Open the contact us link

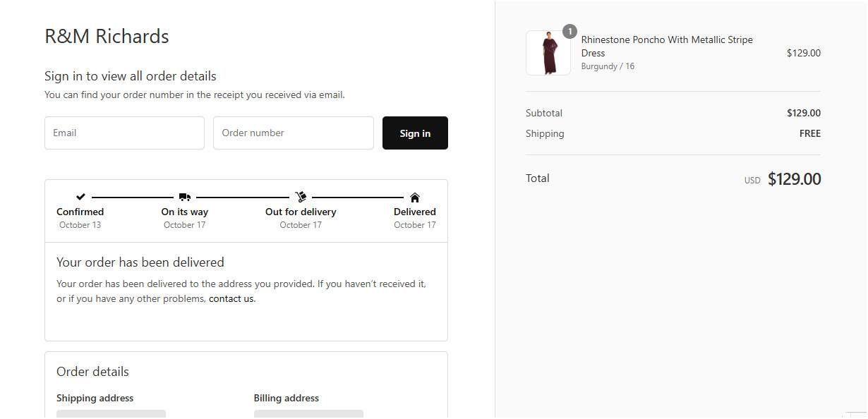tap(231, 298)
